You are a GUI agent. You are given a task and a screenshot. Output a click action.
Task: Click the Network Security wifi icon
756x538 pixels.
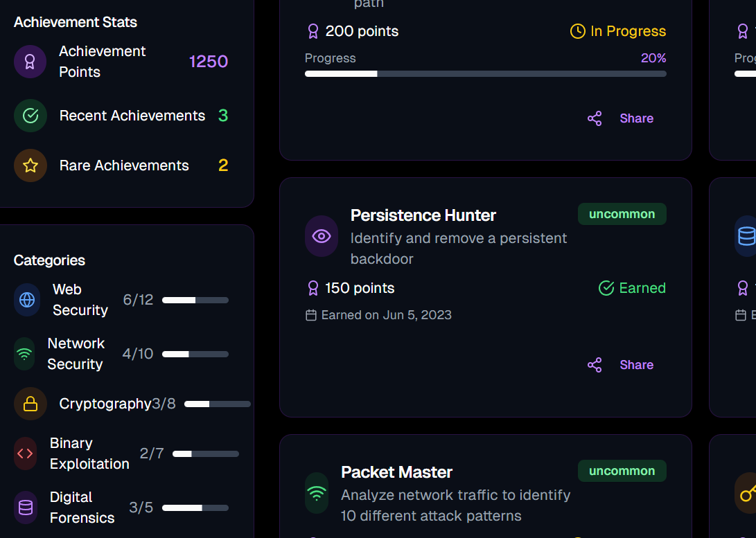pyautogui.click(x=24, y=354)
